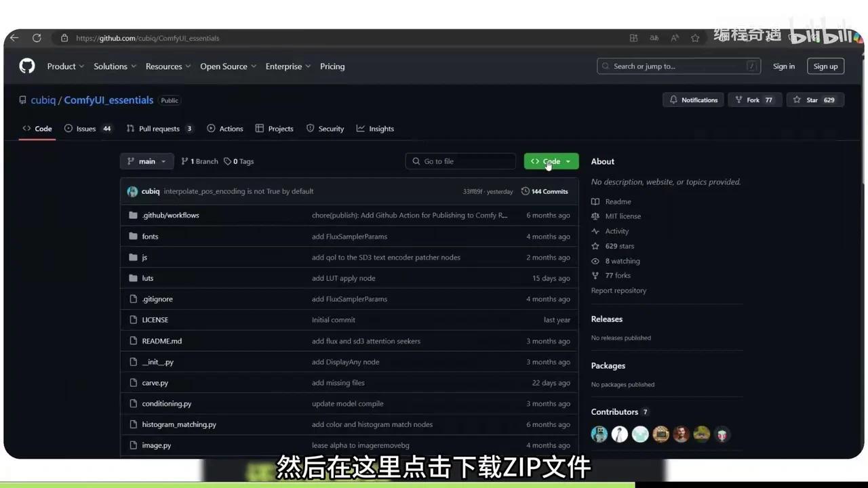Open commit history via the 144 Commits clock icon
The height and width of the screenshot is (488, 868).
click(526, 191)
